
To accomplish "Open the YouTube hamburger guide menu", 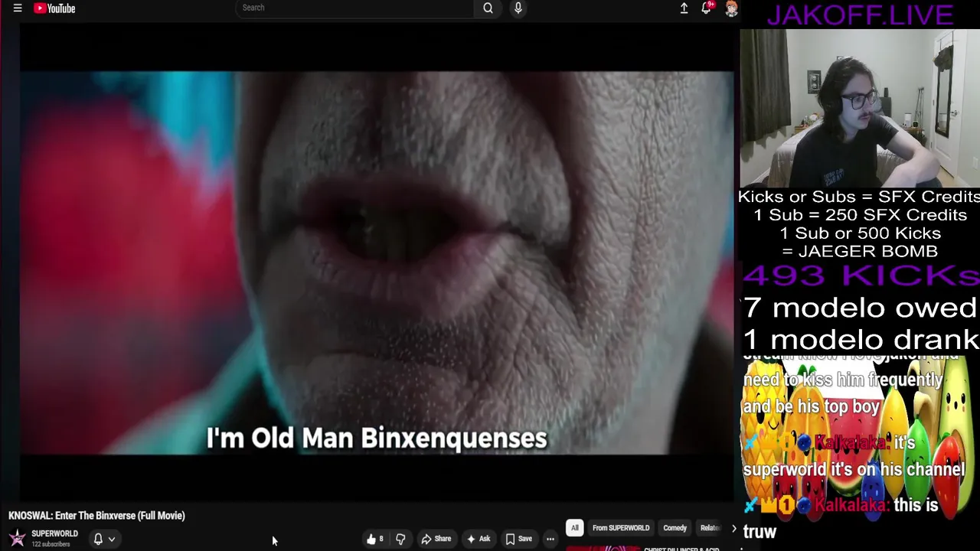I will point(18,8).
